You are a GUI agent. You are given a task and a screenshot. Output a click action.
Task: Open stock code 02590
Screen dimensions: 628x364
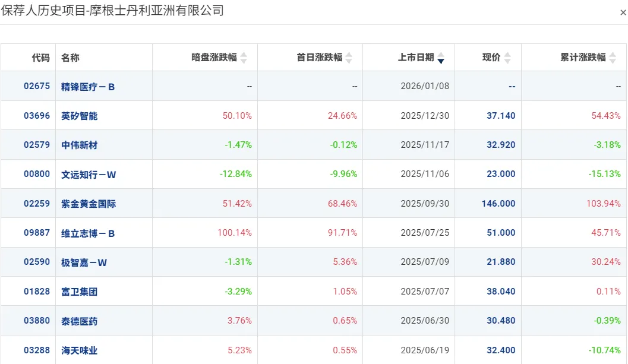coord(37,262)
